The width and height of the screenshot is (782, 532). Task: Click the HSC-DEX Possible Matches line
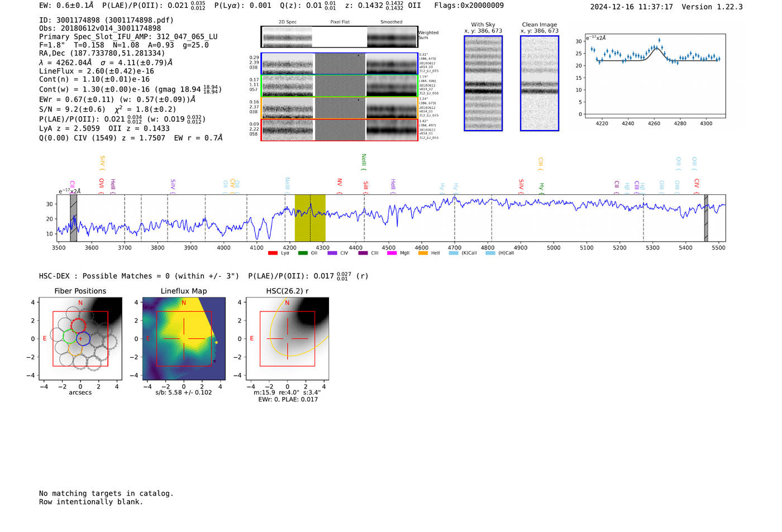(203, 276)
